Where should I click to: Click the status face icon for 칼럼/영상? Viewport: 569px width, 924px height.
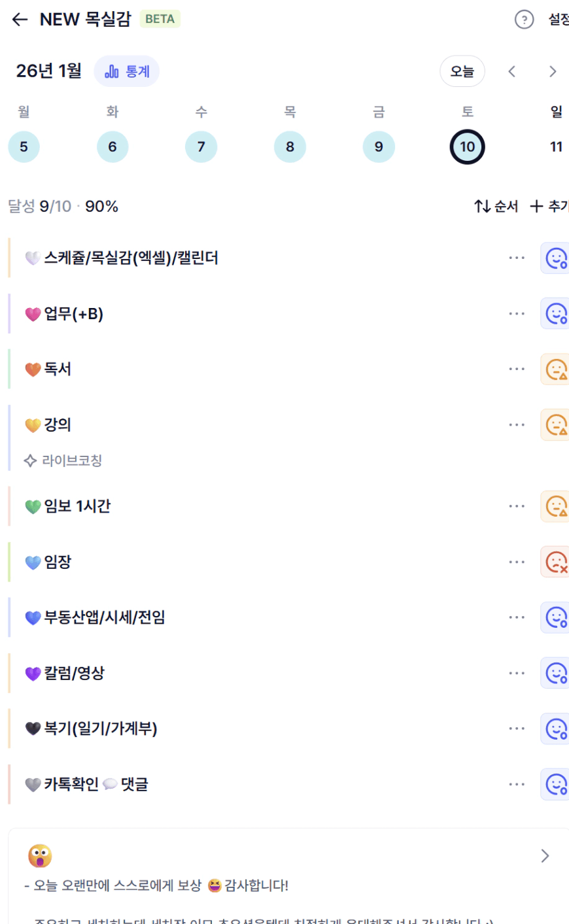pyautogui.click(x=556, y=673)
